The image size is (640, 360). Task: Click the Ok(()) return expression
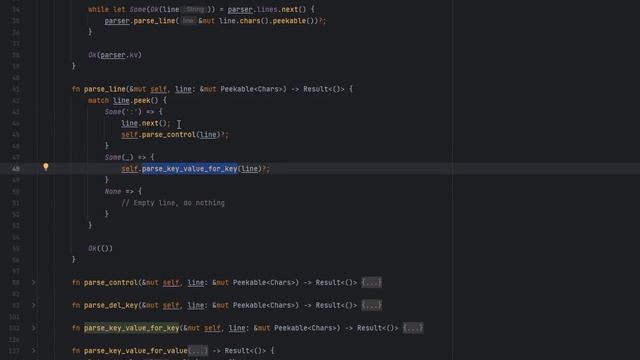point(100,249)
